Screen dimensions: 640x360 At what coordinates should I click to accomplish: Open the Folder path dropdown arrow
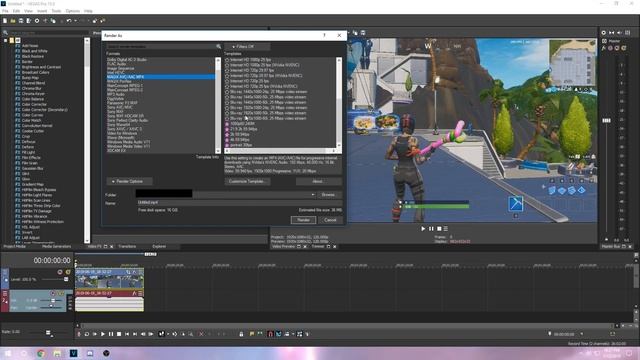click(313, 195)
